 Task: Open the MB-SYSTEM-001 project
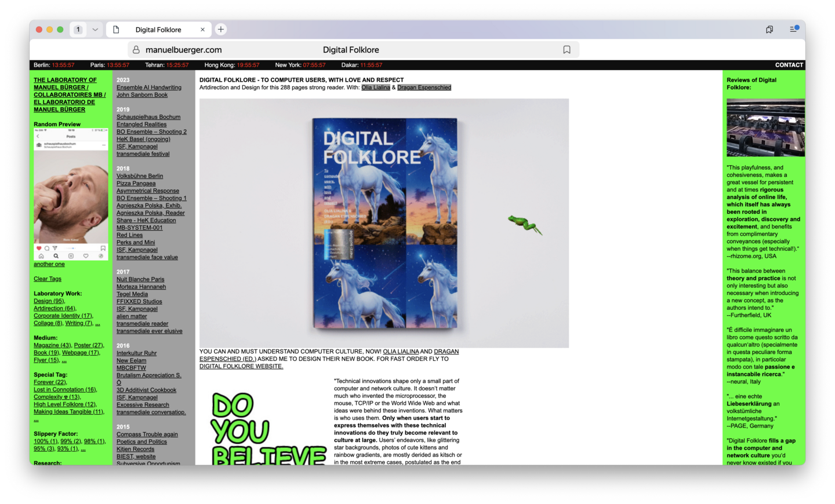coord(140,228)
